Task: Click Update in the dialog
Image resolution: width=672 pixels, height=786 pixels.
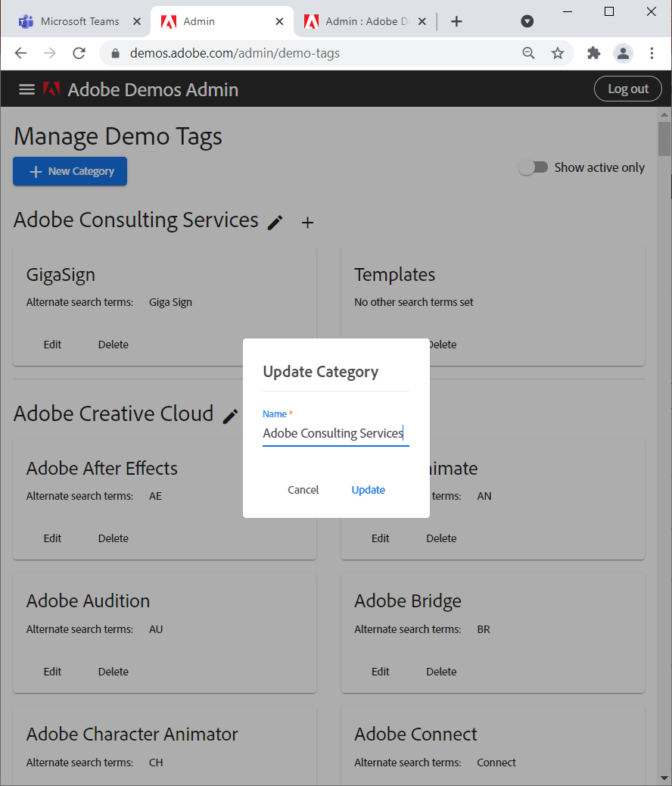Action: 369,490
